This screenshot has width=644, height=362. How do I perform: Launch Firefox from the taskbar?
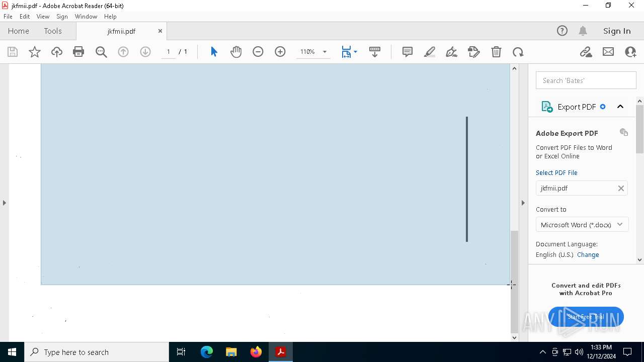pyautogui.click(x=256, y=352)
